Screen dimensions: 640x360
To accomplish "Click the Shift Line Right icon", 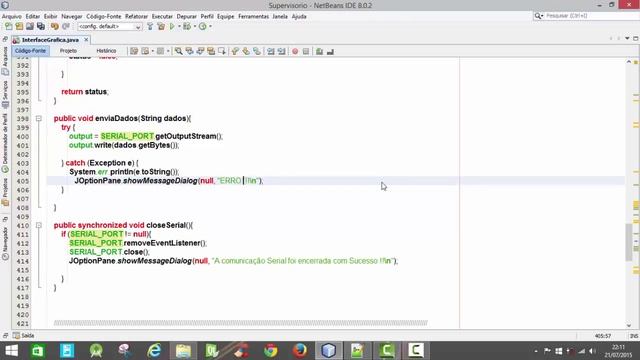I will [282, 51].
